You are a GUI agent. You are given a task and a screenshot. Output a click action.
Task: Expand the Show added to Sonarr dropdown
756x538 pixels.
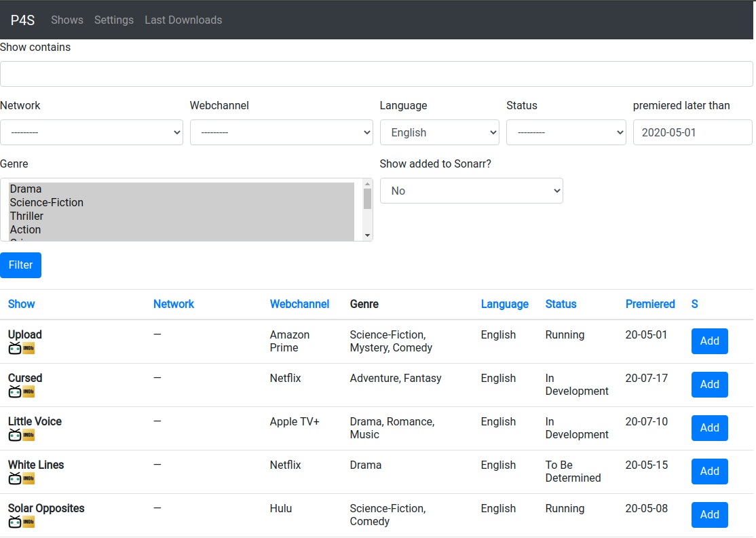[472, 191]
